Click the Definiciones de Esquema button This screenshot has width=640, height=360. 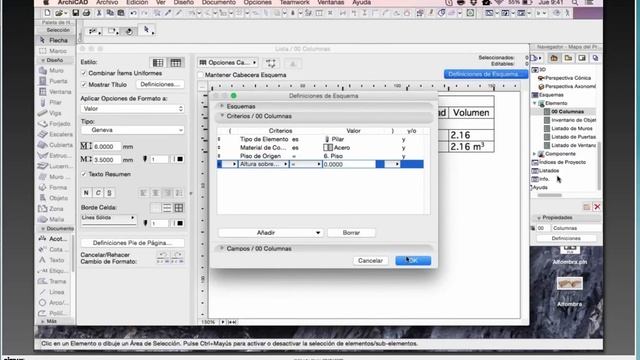point(486,74)
